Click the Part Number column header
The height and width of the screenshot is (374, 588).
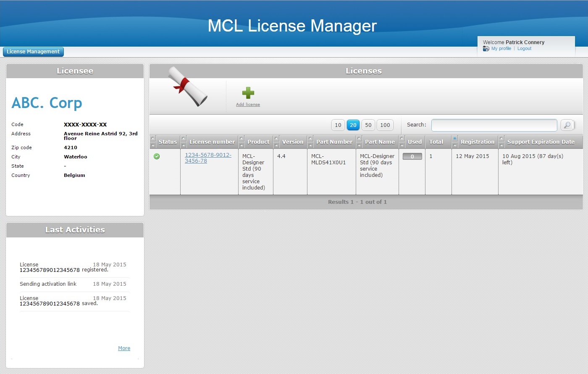(x=334, y=142)
